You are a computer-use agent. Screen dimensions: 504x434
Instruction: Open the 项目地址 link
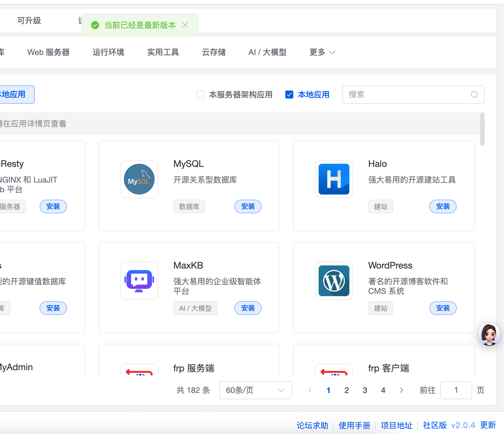[396, 425]
